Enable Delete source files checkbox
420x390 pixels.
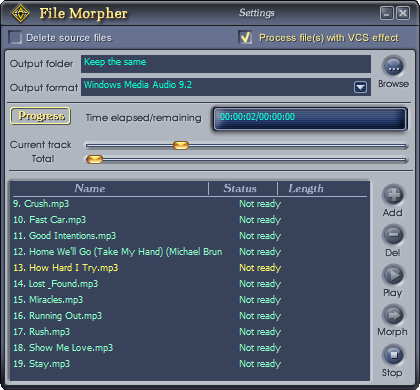[15, 37]
